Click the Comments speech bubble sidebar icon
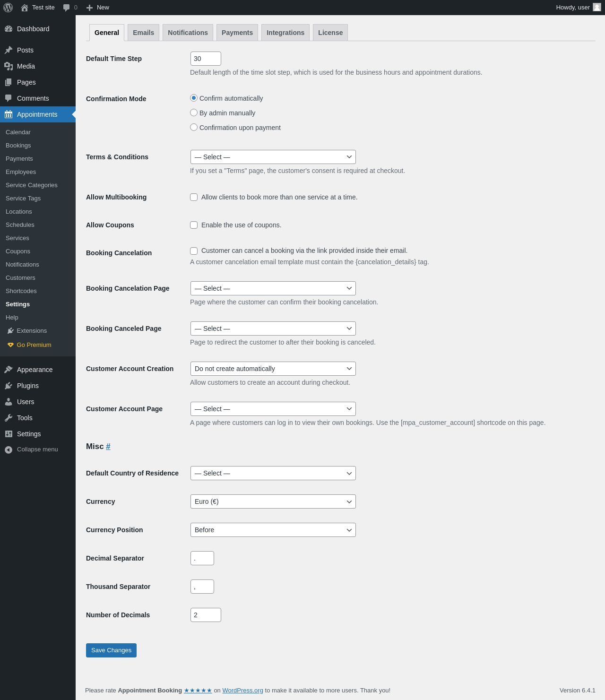Image resolution: width=605 pixels, height=700 pixels. click(9, 98)
